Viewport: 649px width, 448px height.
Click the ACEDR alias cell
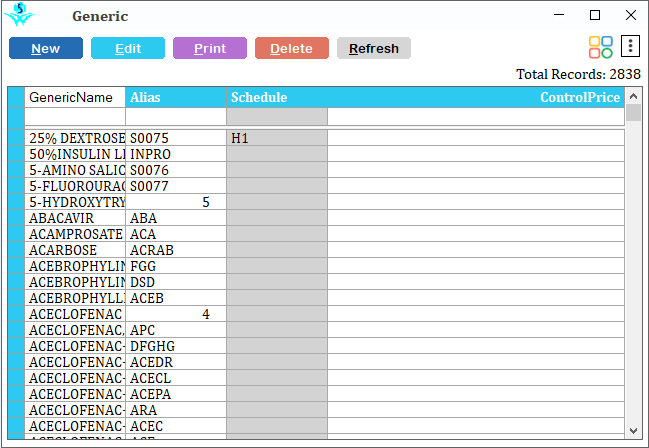tap(176, 362)
